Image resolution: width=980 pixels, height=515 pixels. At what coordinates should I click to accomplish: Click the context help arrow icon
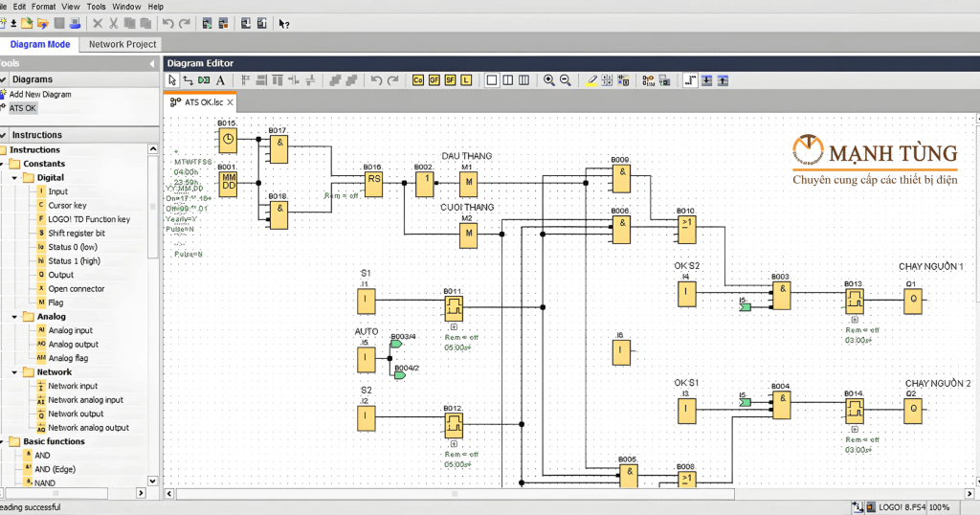point(284,23)
